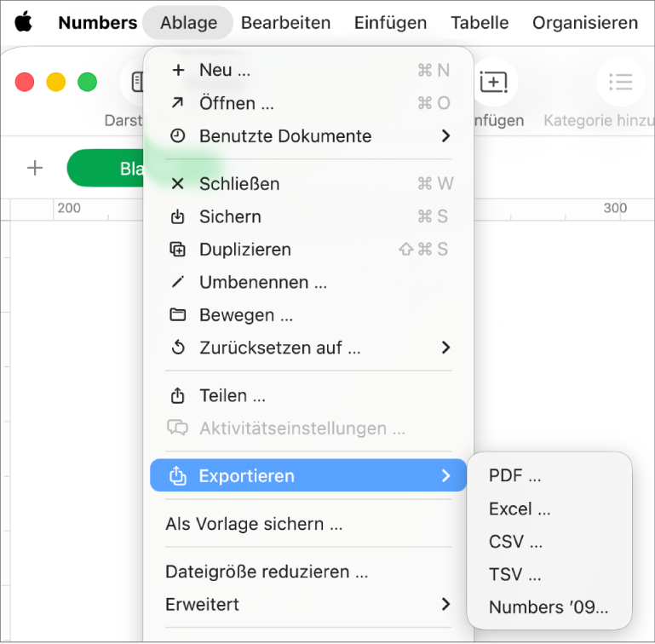Open the Tabelle menu
The width and height of the screenshot is (655, 644).
pos(480,22)
